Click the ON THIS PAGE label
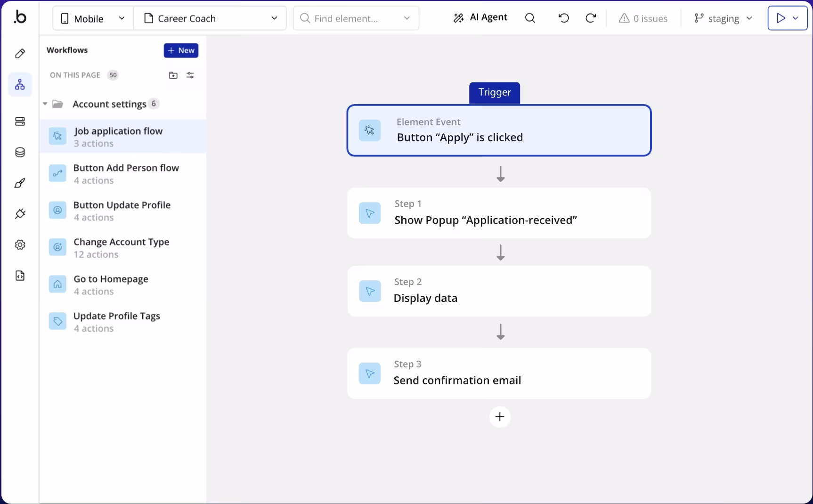813x504 pixels. [75, 75]
